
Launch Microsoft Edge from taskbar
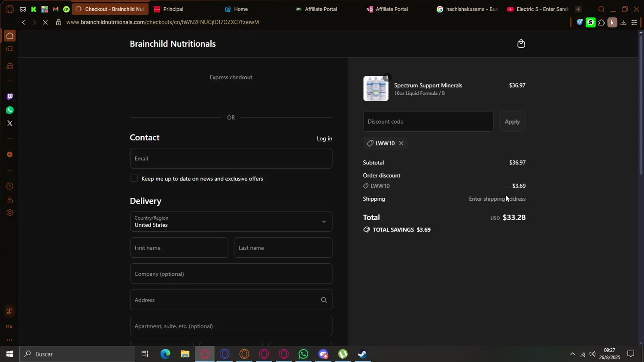(165, 354)
